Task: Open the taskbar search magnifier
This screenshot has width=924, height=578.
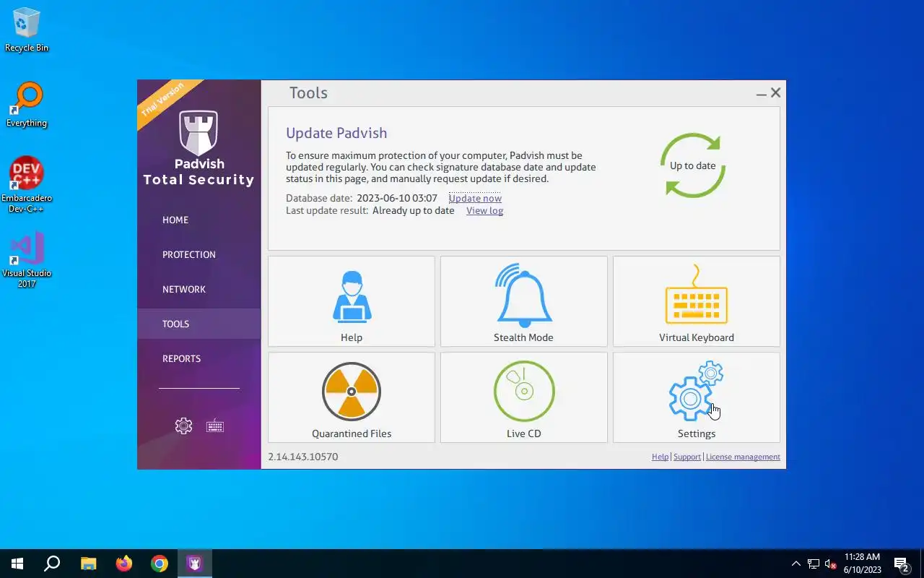Action: coord(52,564)
